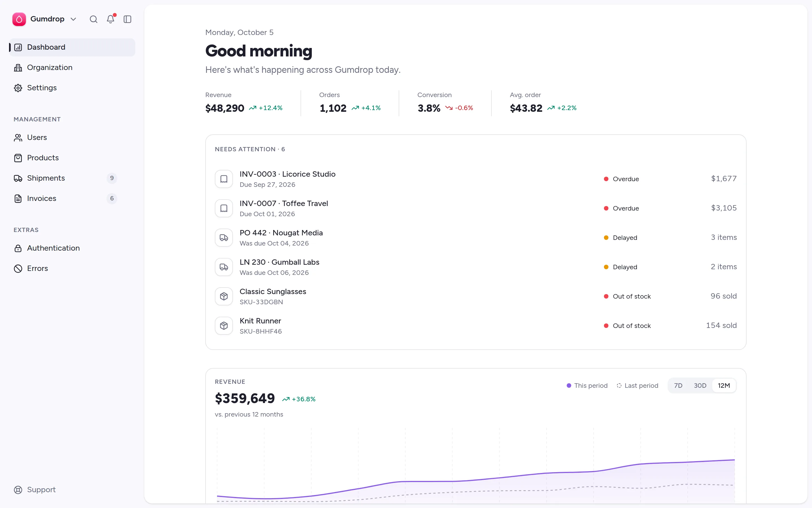Click the Invoices document icon

click(x=18, y=199)
